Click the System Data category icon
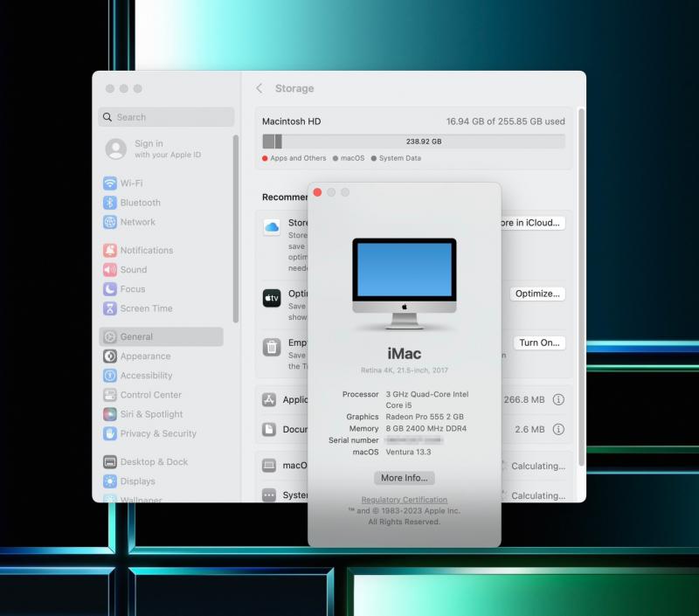 269,495
